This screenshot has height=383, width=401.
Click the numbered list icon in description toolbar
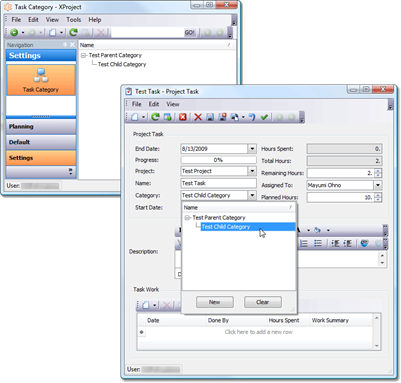coord(304,244)
